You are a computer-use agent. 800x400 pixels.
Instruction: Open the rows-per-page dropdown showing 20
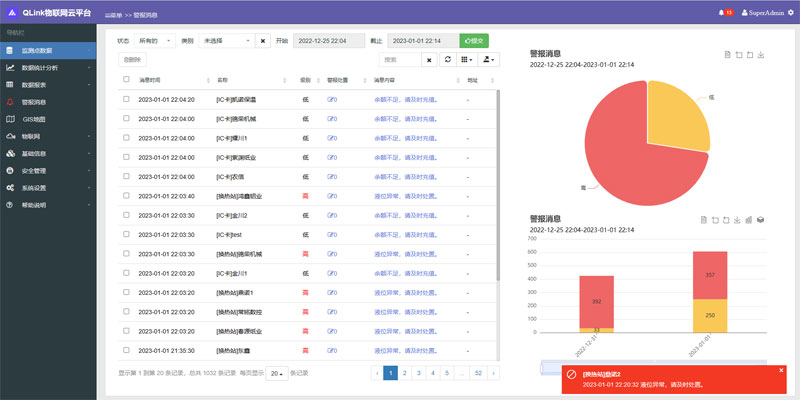[x=277, y=373]
